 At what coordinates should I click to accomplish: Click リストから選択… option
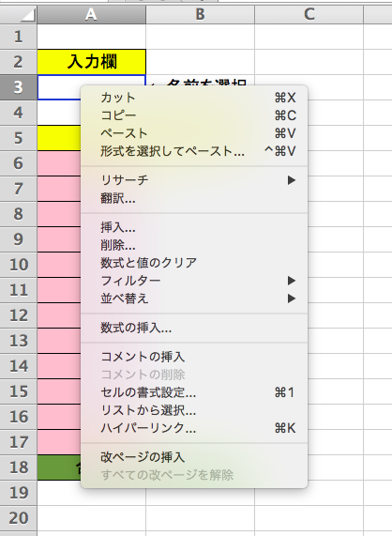pos(194,410)
